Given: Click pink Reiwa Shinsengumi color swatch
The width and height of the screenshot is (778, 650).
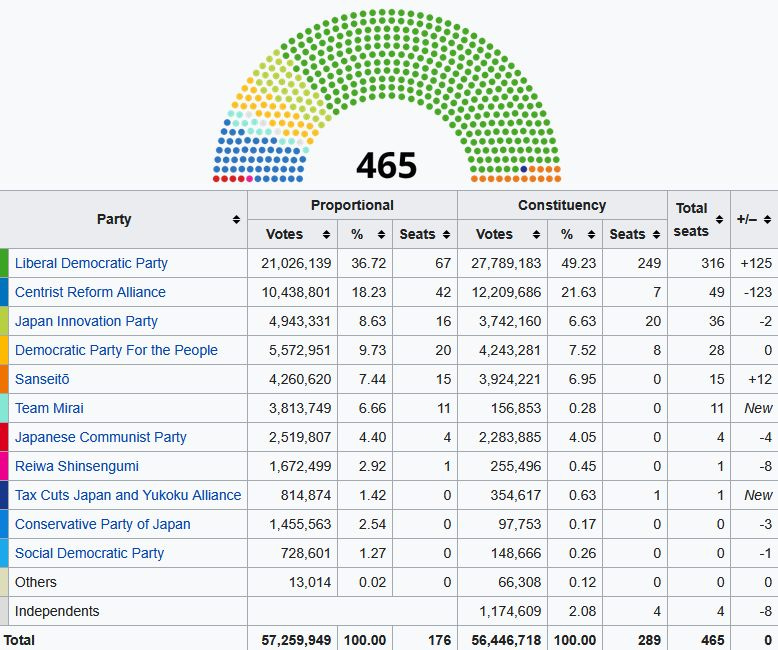Looking at the screenshot, I should click(4, 466).
